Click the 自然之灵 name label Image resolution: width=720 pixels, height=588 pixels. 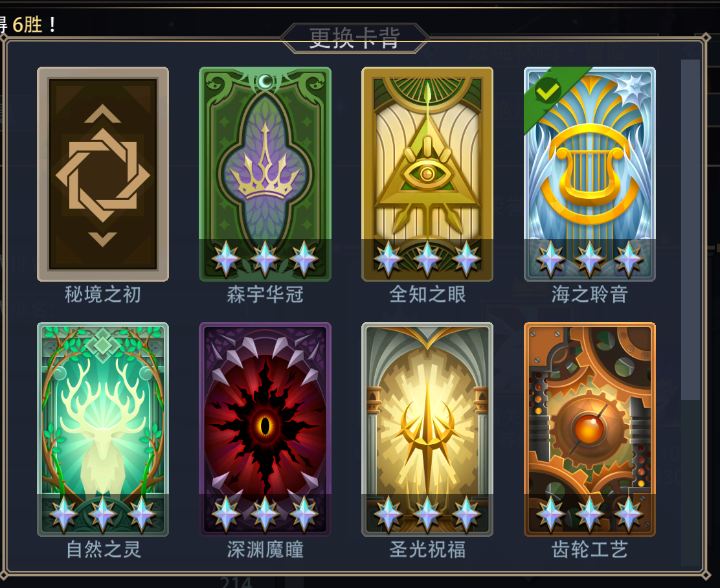104,549
